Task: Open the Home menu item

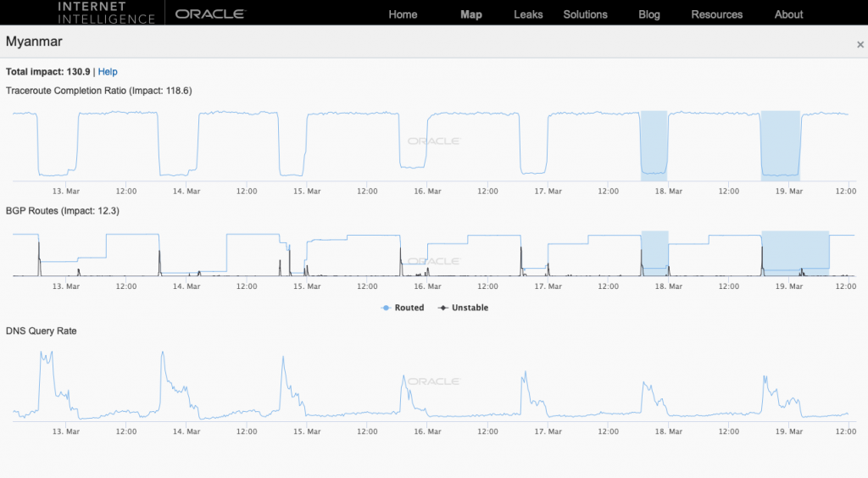Action: coord(403,14)
